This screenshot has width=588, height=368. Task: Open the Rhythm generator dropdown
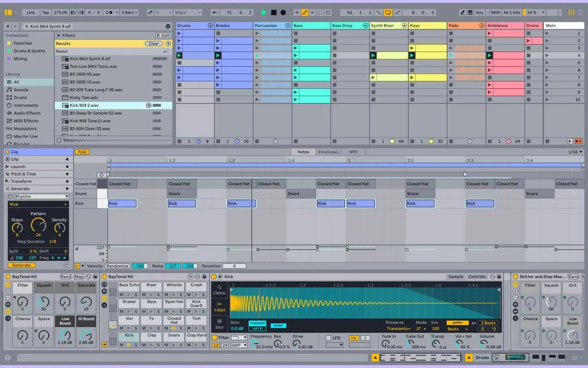[41, 196]
